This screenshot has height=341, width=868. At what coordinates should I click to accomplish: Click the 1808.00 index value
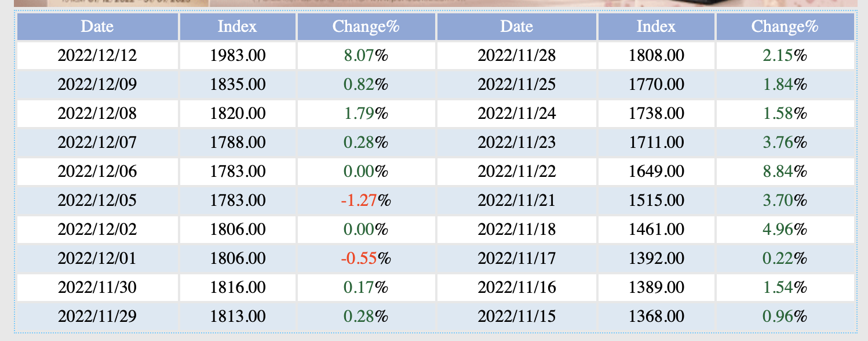pyautogui.click(x=657, y=56)
